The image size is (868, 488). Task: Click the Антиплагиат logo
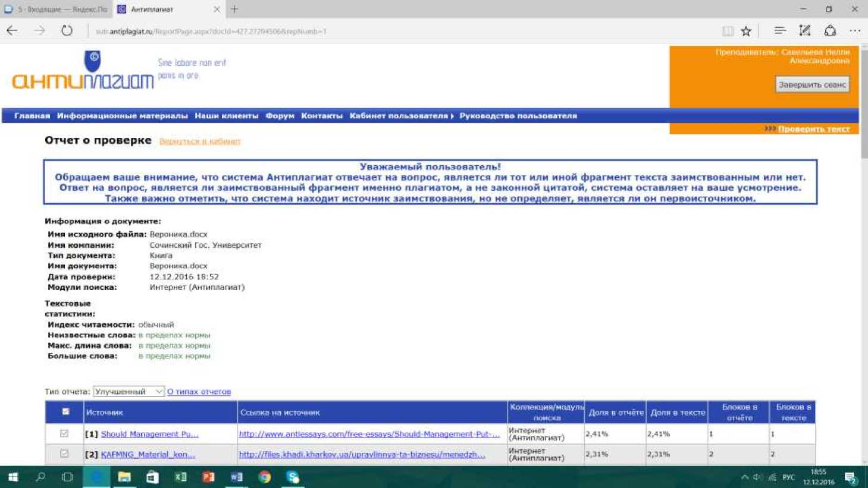(83, 71)
